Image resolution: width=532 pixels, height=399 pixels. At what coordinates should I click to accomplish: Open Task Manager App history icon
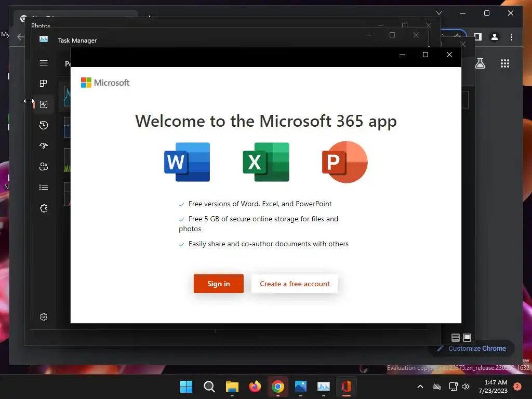coord(44,125)
